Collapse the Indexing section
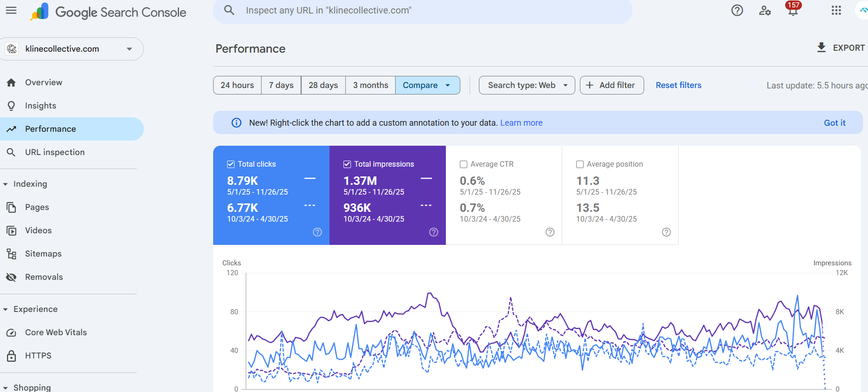868x392 pixels. click(x=6, y=184)
